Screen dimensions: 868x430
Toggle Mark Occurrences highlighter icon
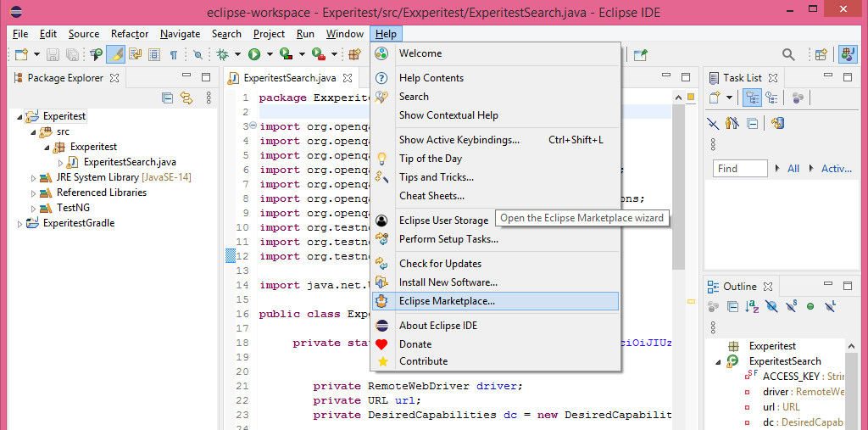[x=115, y=54]
